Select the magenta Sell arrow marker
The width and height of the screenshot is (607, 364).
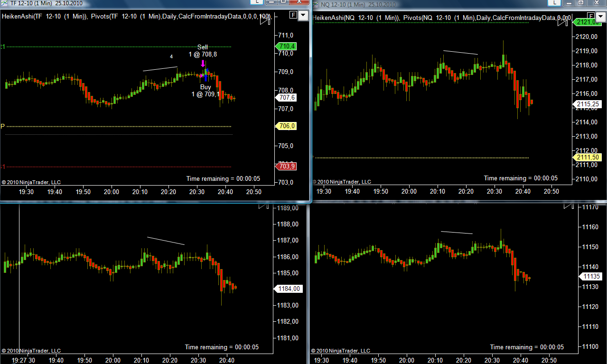(203, 63)
